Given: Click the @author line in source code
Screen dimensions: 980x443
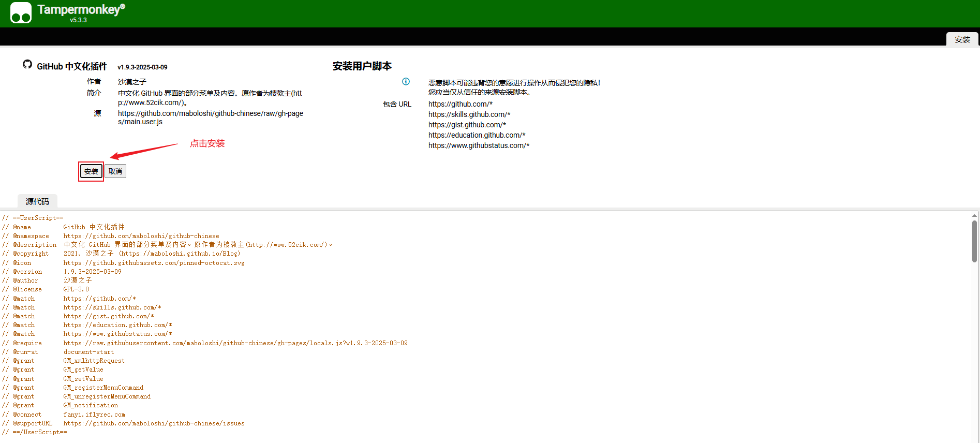Looking at the screenshot, I should (47, 280).
